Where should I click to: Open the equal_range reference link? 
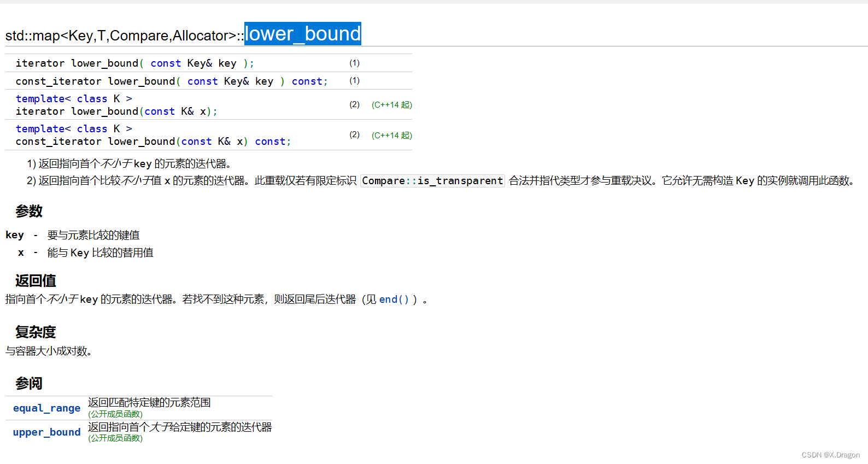(46, 408)
